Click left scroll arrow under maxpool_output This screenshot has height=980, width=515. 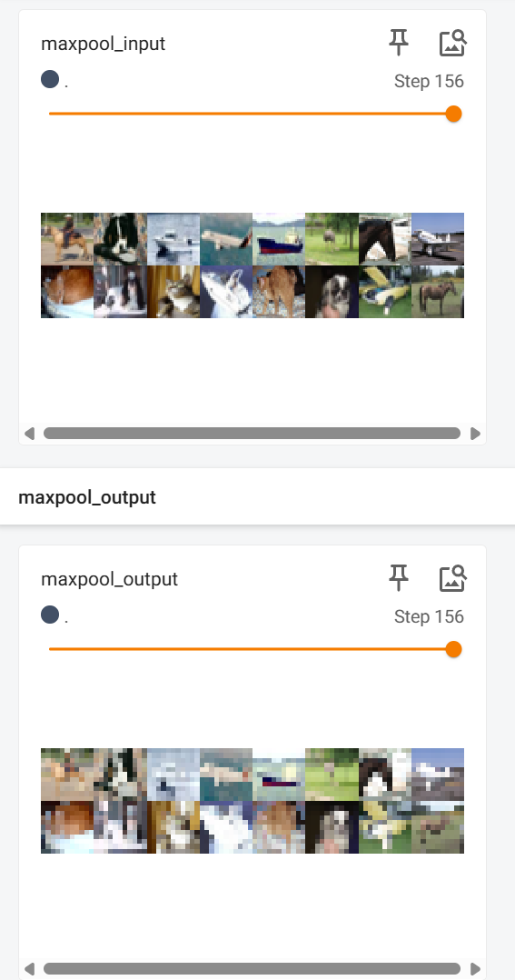[x=29, y=969]
